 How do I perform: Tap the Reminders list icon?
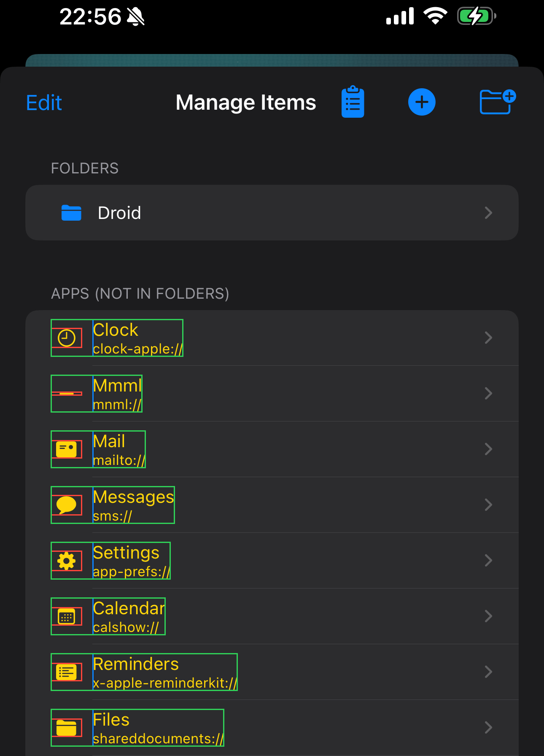click(x=67, y=672)
